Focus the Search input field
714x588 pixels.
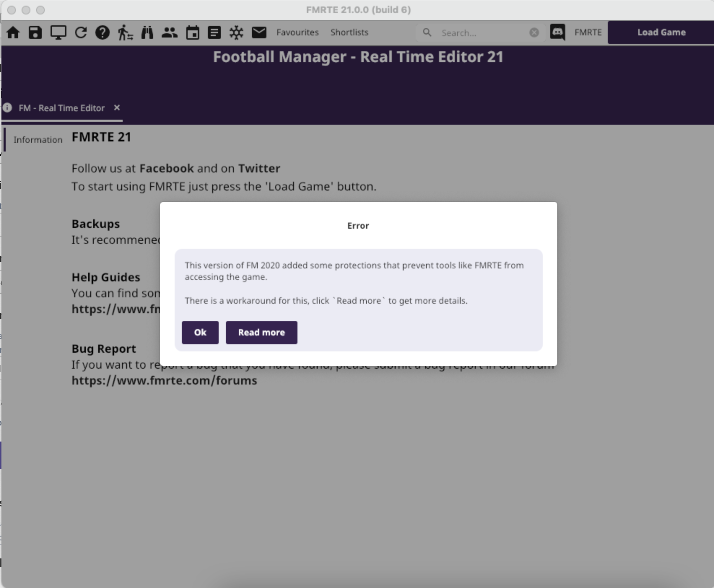coord(480,33)
